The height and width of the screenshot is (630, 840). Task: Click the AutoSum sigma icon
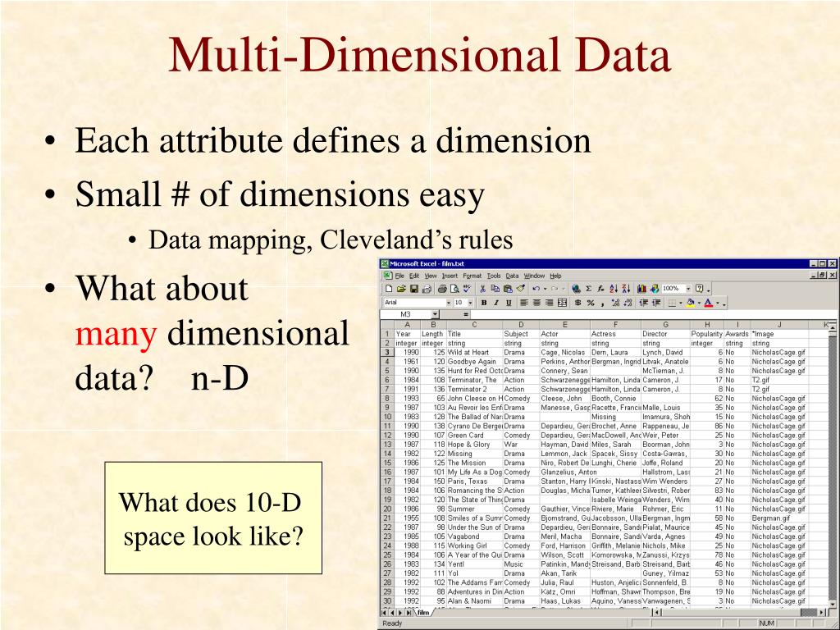point(589,289)
